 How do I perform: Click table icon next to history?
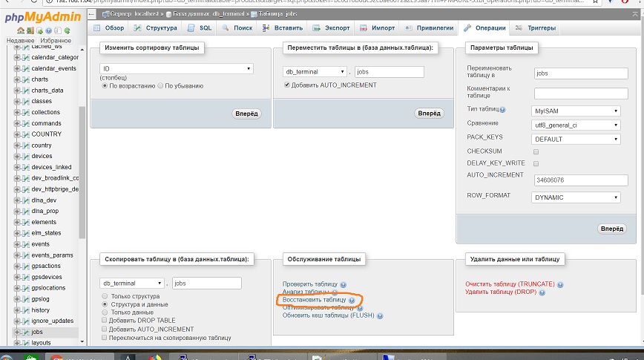[x=26, y=310]
